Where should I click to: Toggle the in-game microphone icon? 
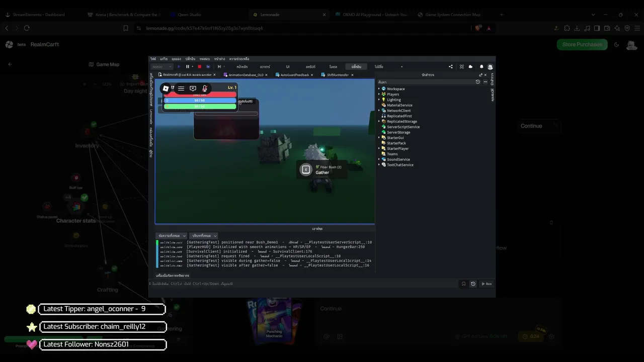point(205,88)
